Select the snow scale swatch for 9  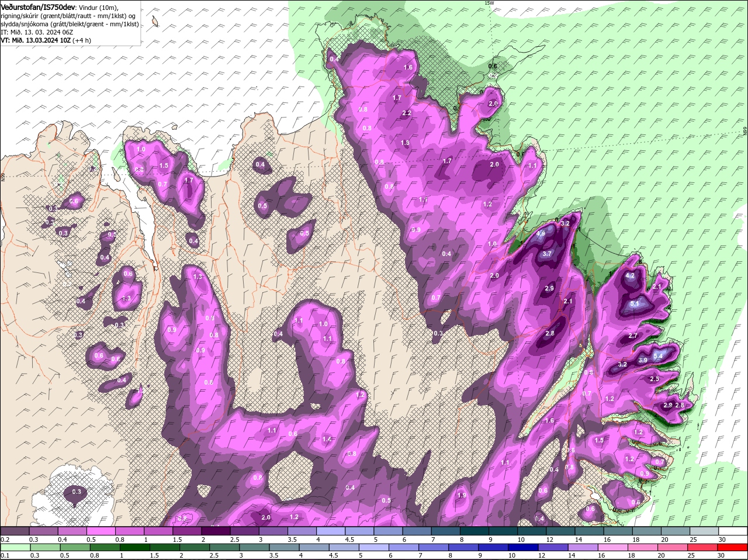click(503, 531)
